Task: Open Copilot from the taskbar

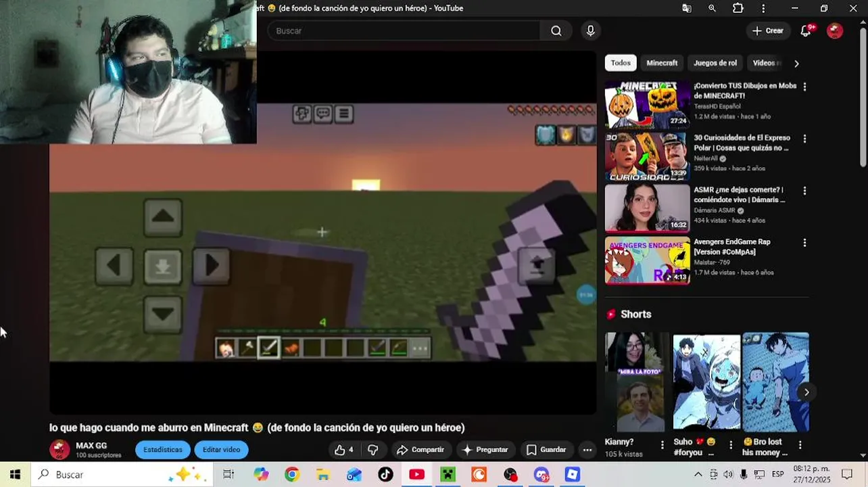Action: point(261,474)
